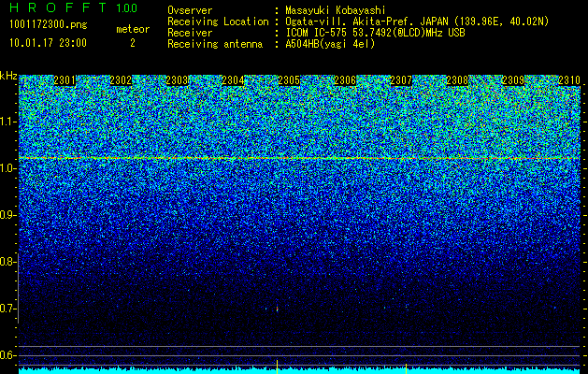This screenshot has height=374, width=588.
Task: Click the 0.6 frequency axis label
Action: coord(7,355)
